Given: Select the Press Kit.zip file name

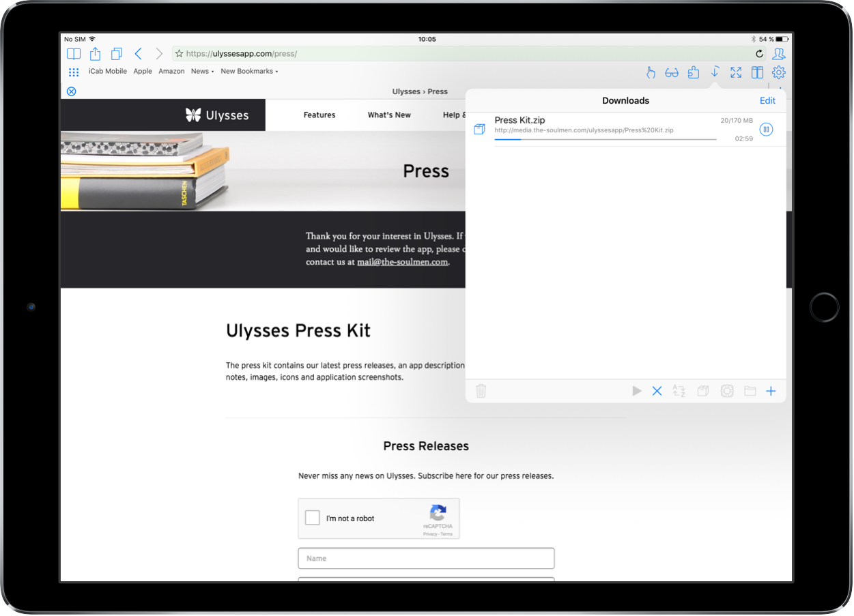Looking at the screenshot, I should click(x=519, y=120).
